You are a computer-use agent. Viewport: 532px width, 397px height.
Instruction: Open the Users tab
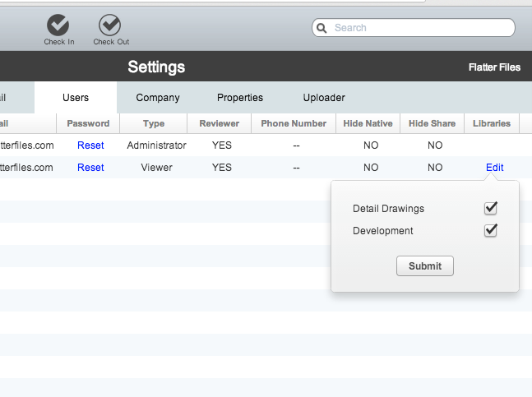click(76, 98)
